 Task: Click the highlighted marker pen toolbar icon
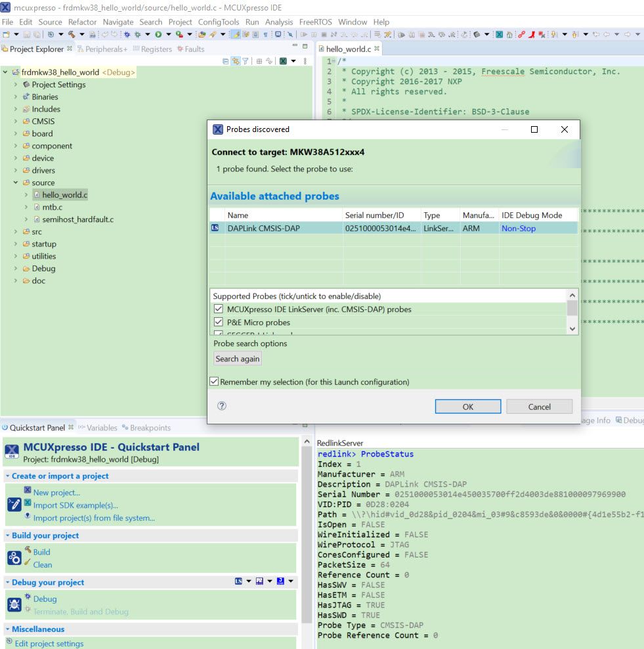(x=236, y=34)
